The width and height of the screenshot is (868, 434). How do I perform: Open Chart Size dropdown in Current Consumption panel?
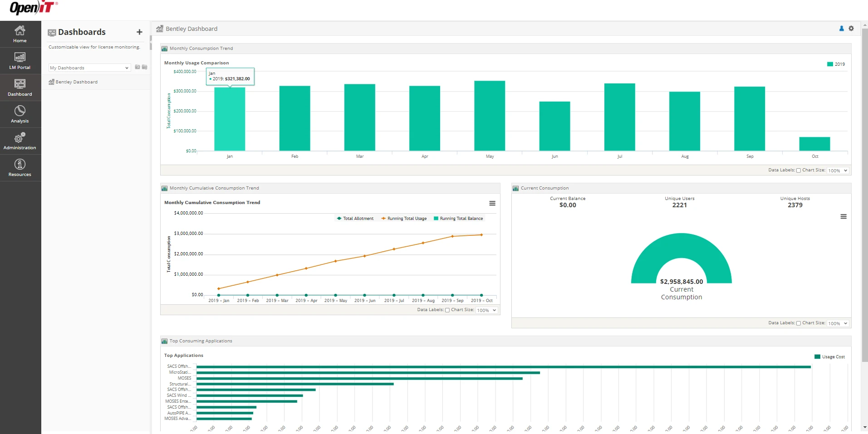[x=838, y=323]
